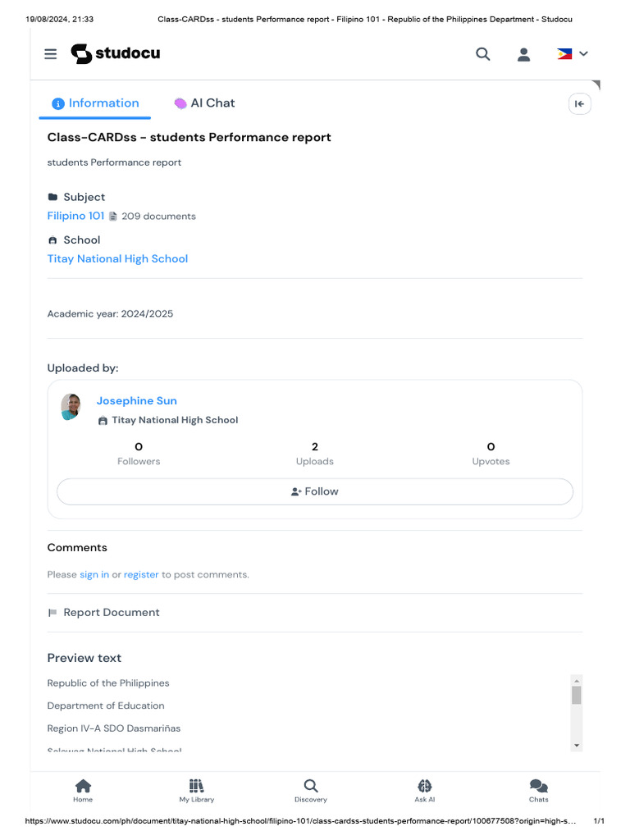Select the Information tab

click(x=95, y=103)
